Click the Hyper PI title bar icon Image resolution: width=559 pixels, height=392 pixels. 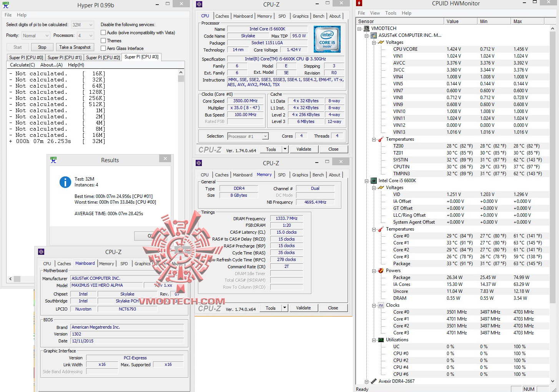6,5
